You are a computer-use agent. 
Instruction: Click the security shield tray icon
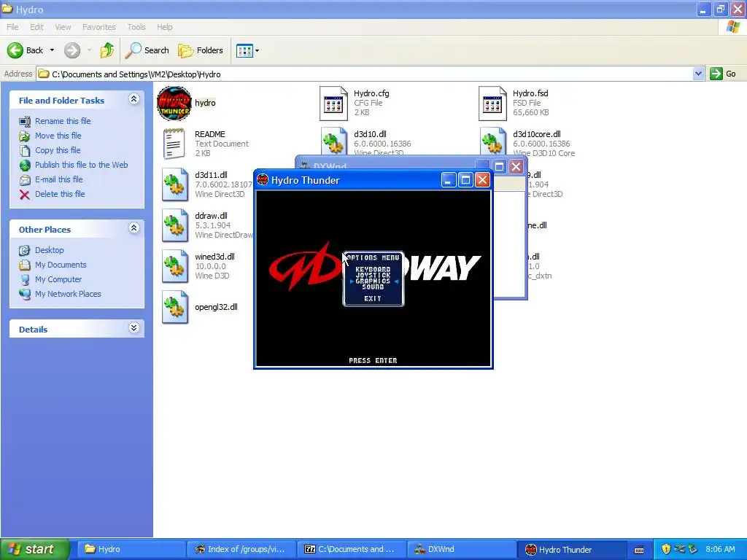click(666, 549)
